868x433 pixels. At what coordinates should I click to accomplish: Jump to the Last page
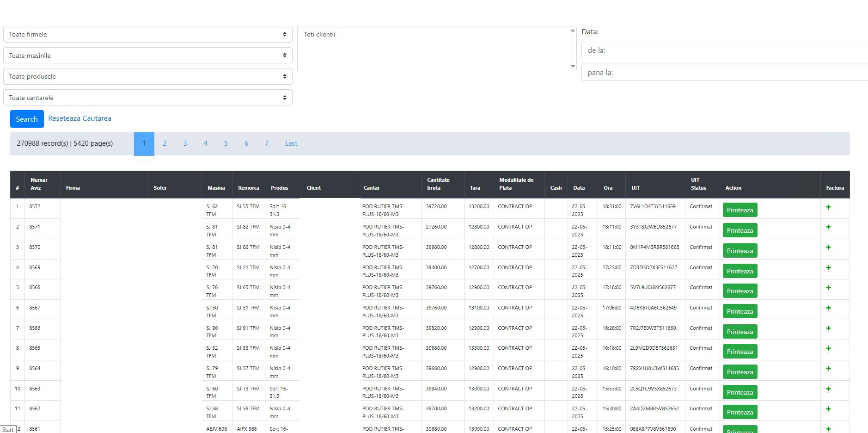[291, 143]
